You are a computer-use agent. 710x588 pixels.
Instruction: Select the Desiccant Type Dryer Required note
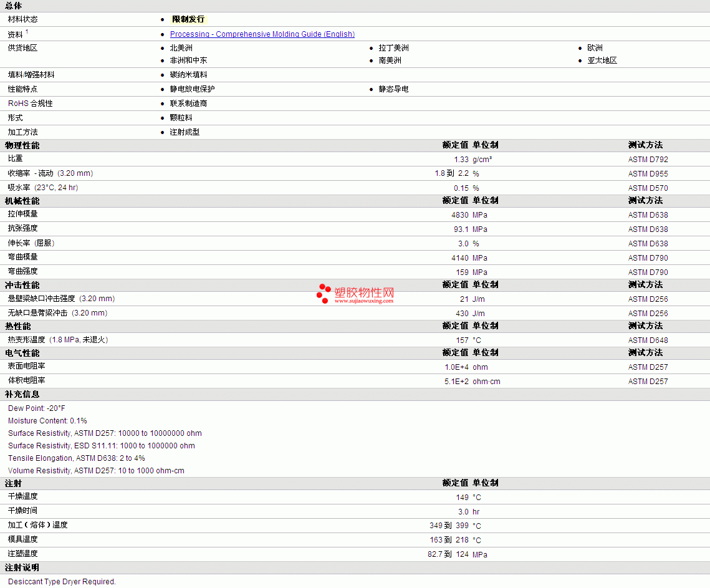62,582
